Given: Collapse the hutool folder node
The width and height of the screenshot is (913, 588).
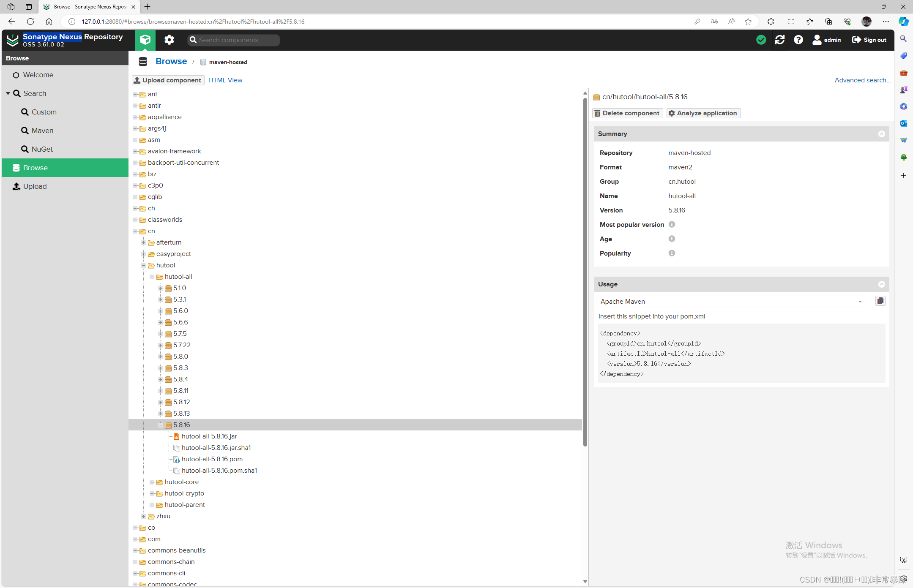Looking at the screenshot, I should 144,265.
